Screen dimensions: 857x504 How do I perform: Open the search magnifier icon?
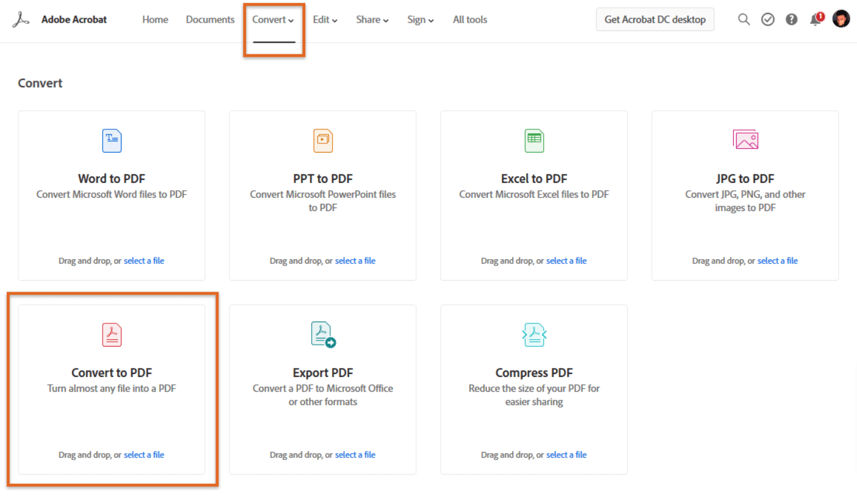point(743,20)
